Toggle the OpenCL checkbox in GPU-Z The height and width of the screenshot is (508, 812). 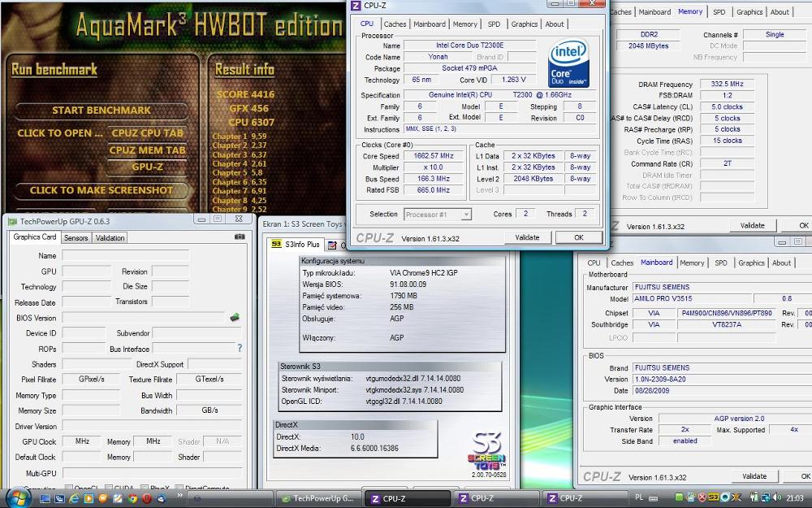pyautogui.click(x=68, y=488)
